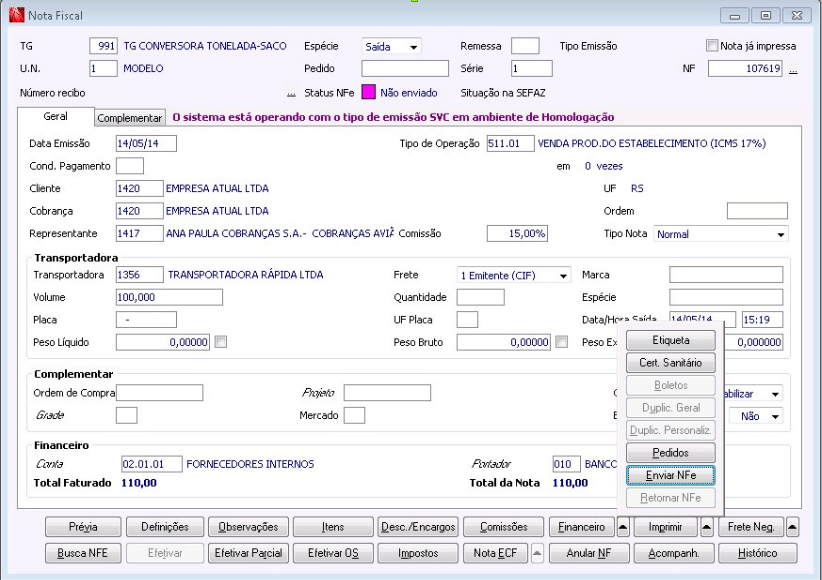Click the Busca NFE button
This screenshot has height=580, width=822.
[83, 553]
